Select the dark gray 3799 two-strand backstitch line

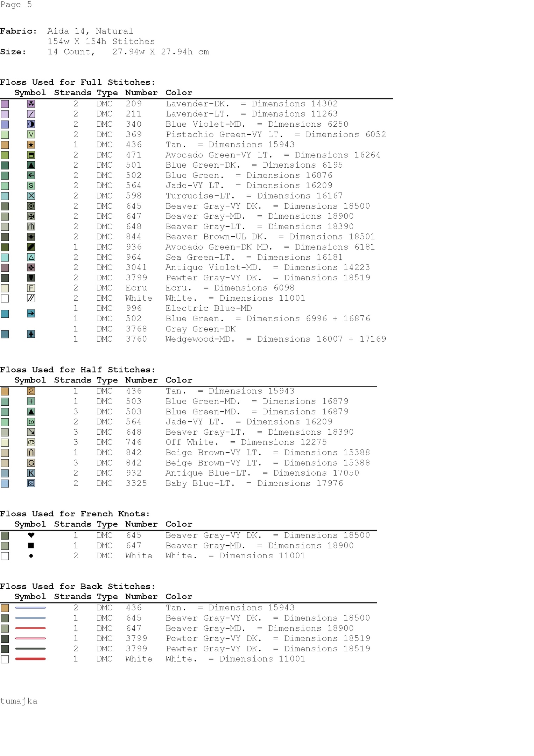(x=30, y=649)
